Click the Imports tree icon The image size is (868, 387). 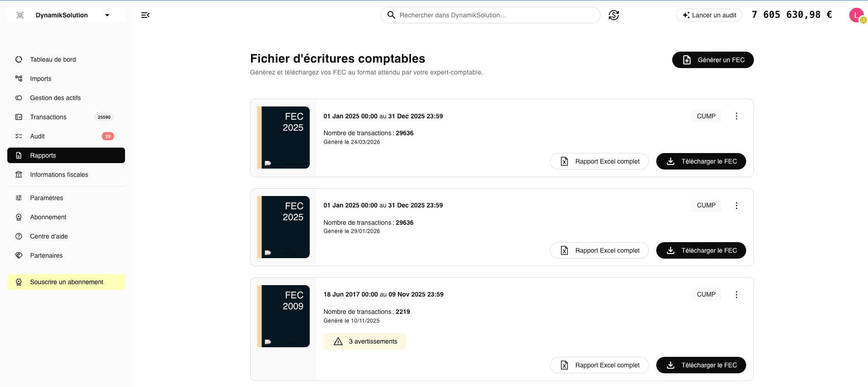point(19,79)
